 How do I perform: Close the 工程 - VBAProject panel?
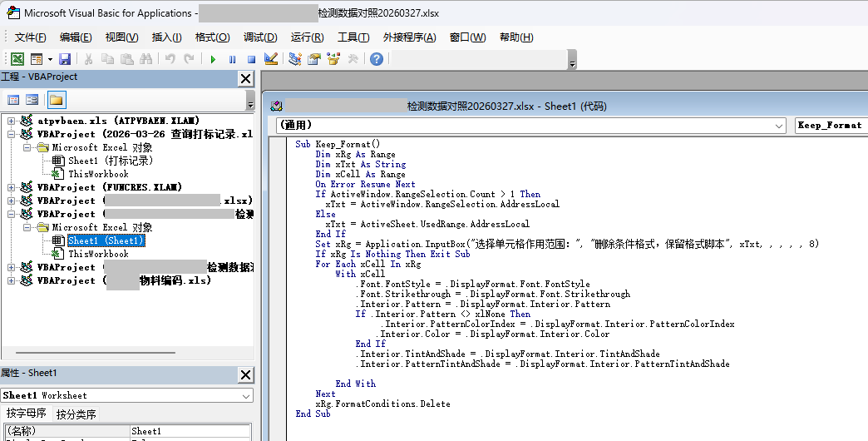point(245,78)
